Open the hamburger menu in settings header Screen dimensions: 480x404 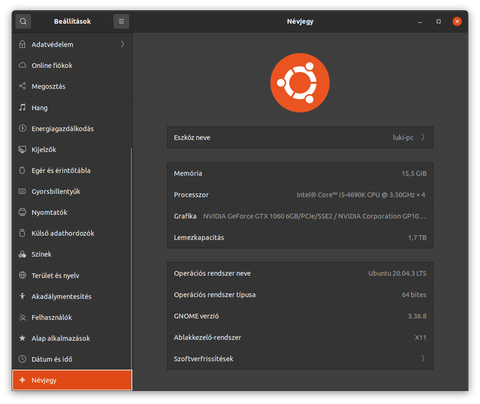(x=121, y=21)
